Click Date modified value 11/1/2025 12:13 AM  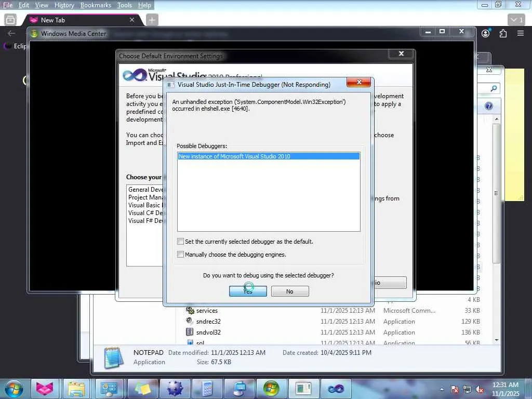coord(238,353)
